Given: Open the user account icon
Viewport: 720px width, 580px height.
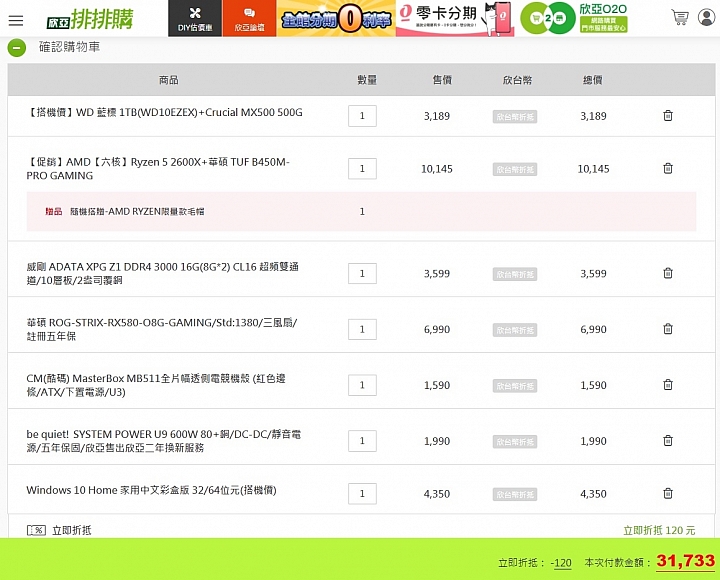Looking at the screenshot, I should 706,17.
